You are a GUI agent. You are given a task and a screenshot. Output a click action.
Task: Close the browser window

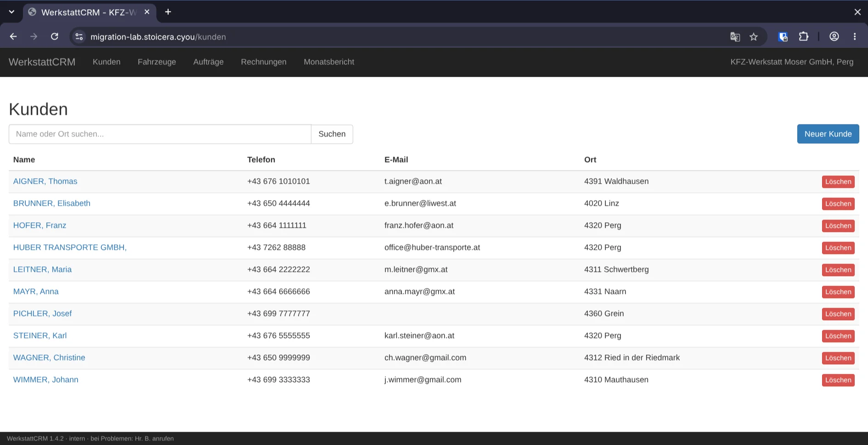click(x=857, y=12)
